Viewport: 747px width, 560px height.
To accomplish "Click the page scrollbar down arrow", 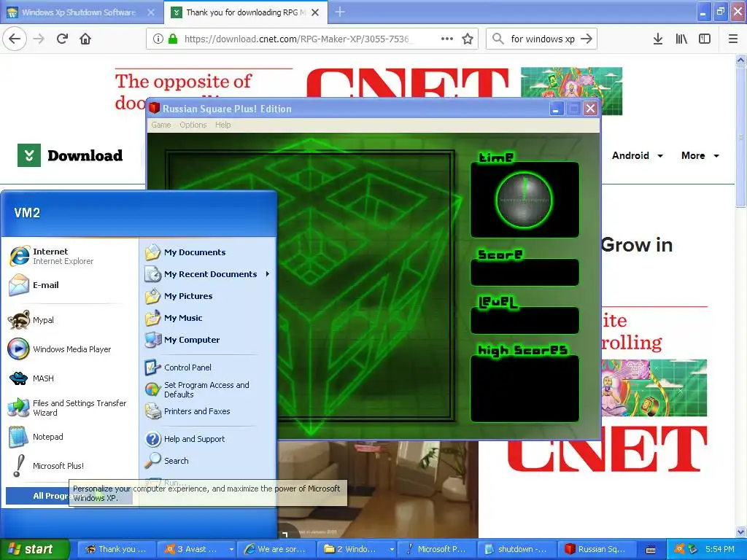I will click(740, 532).
